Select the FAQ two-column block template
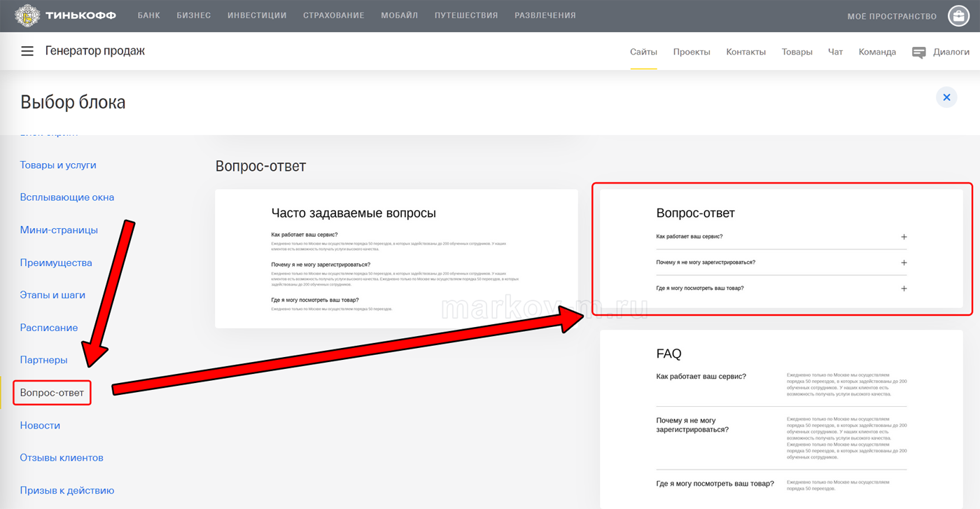This screenshot has height=509, width=980. point(781,419)
